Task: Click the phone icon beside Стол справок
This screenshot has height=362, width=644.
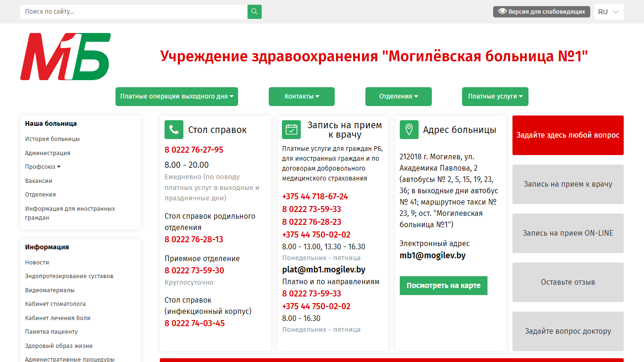Action: 174,130
